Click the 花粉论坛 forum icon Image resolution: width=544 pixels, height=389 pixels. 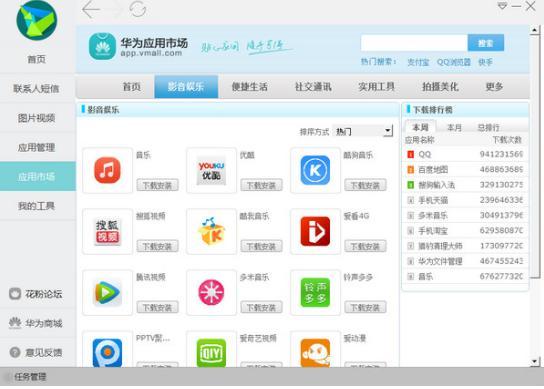(x=15, y=294)
